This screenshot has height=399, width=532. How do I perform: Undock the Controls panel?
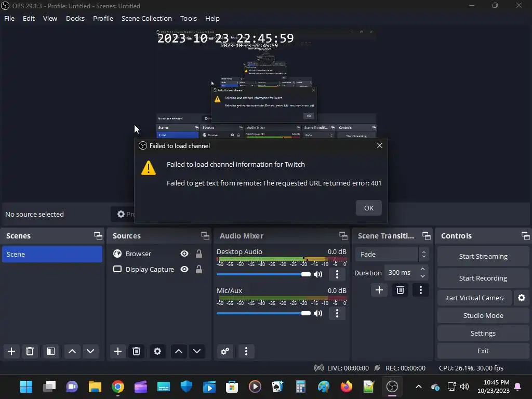tap(526, 236)
